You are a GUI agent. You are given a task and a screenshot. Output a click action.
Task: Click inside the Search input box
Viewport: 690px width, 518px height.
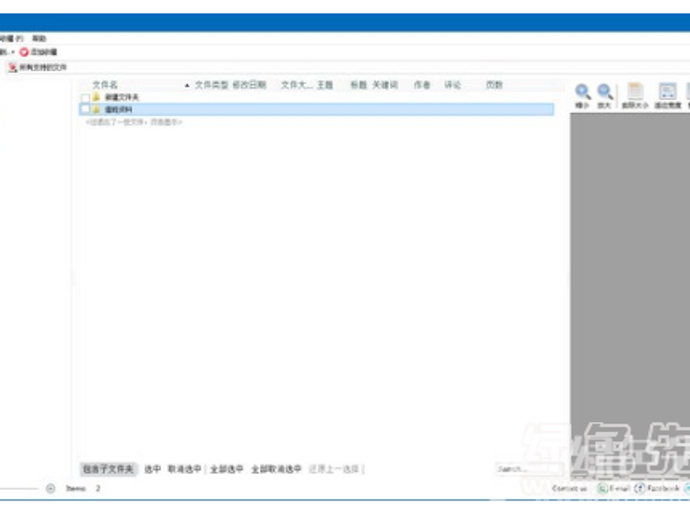(528, 469)
